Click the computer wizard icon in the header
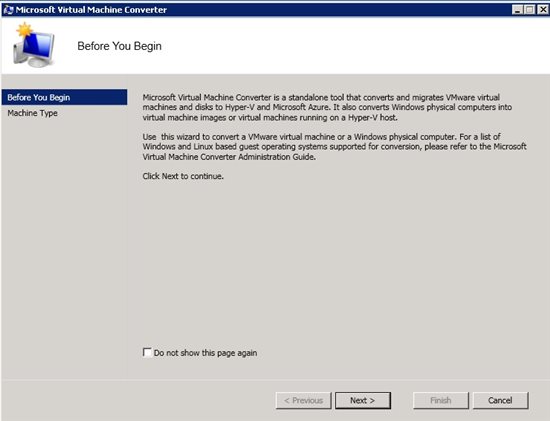 tap(34, 45)
